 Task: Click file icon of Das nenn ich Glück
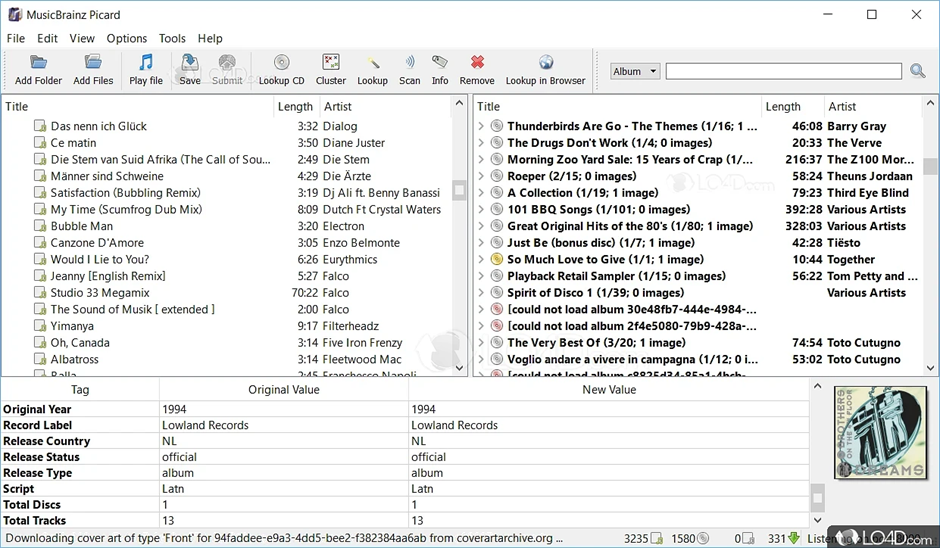pos(40,126)
